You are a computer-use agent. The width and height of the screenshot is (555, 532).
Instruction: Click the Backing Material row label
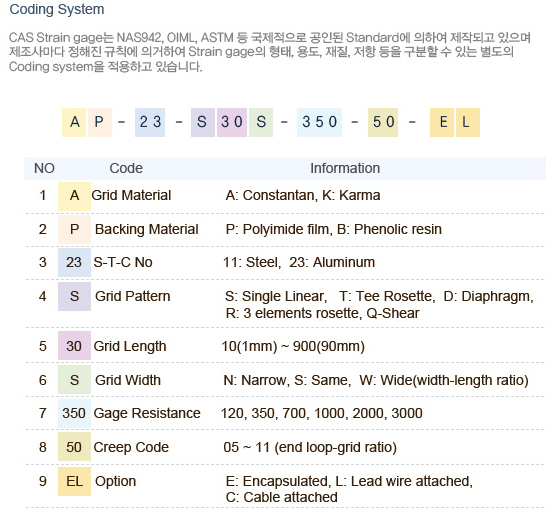pos(147,229)
